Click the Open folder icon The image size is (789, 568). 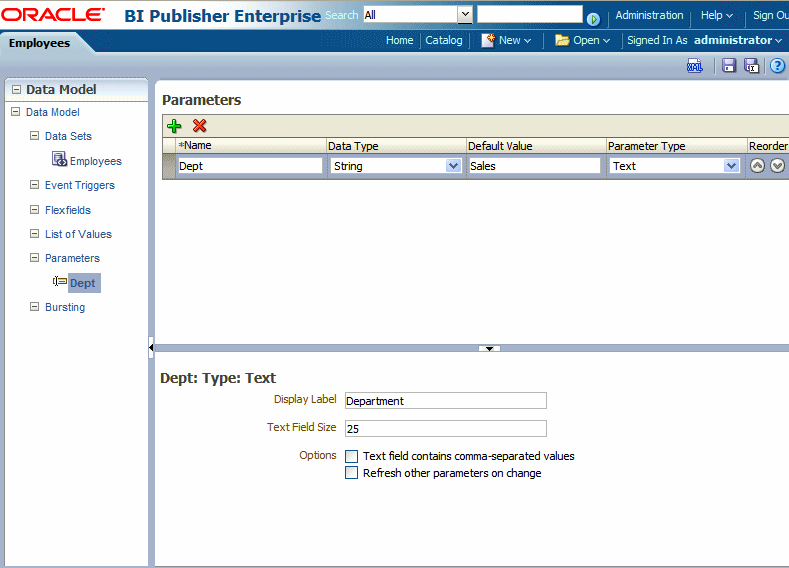[562, 40]
